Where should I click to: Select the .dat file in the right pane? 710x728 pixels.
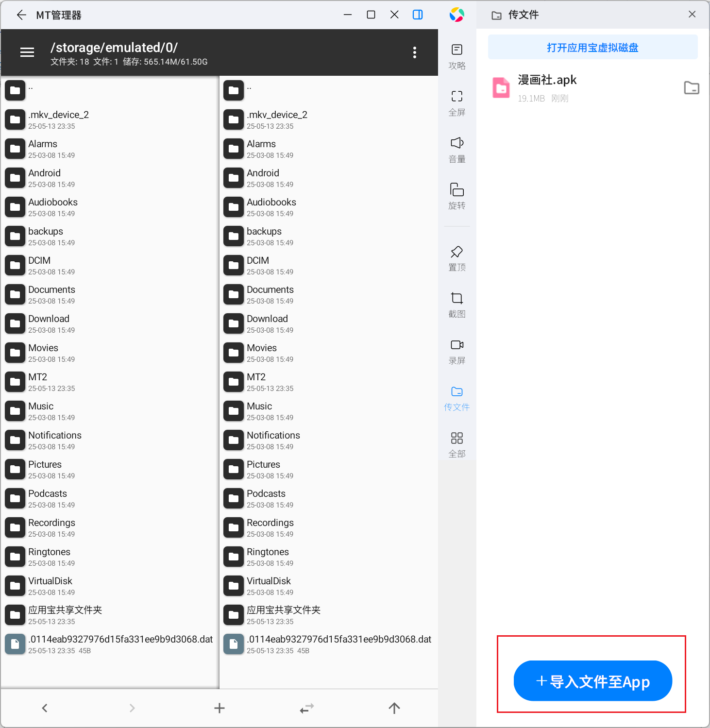click(329, 644)
